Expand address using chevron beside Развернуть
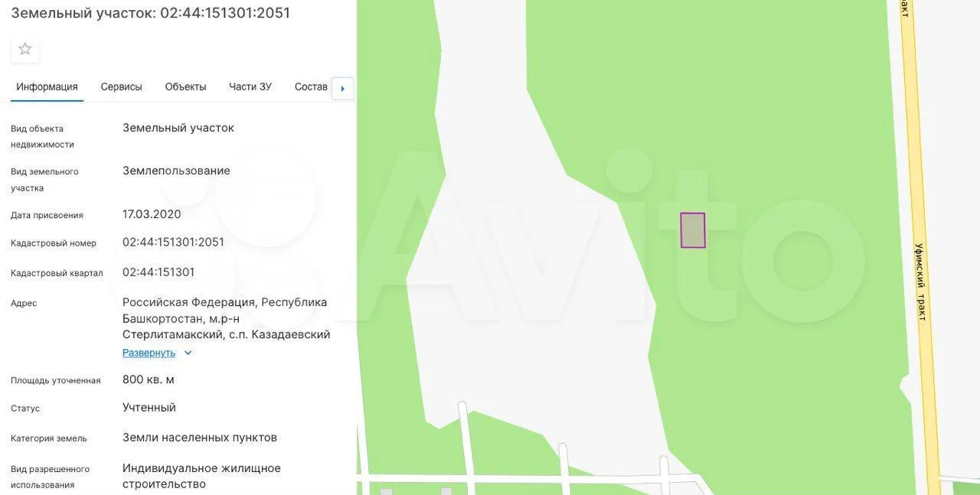The height and width of the screenshot is (495, 980). coord(188,353)
